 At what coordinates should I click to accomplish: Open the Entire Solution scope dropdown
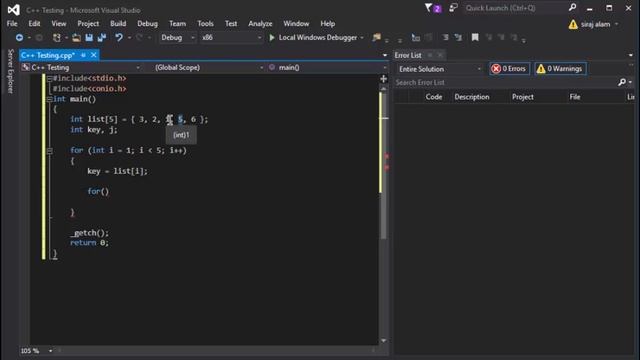point(440,69)
